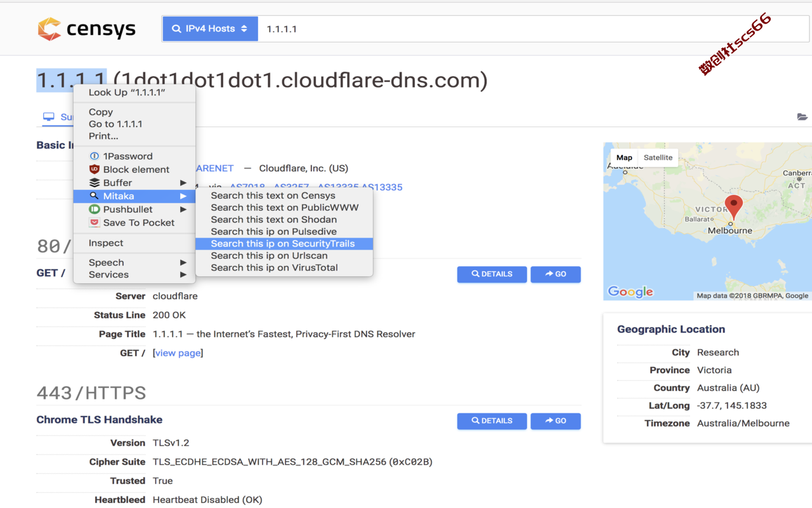Click the GO button for 80/HTTP GET
The width and height of the screenshot is (812, 508).
tap(556, 274)
